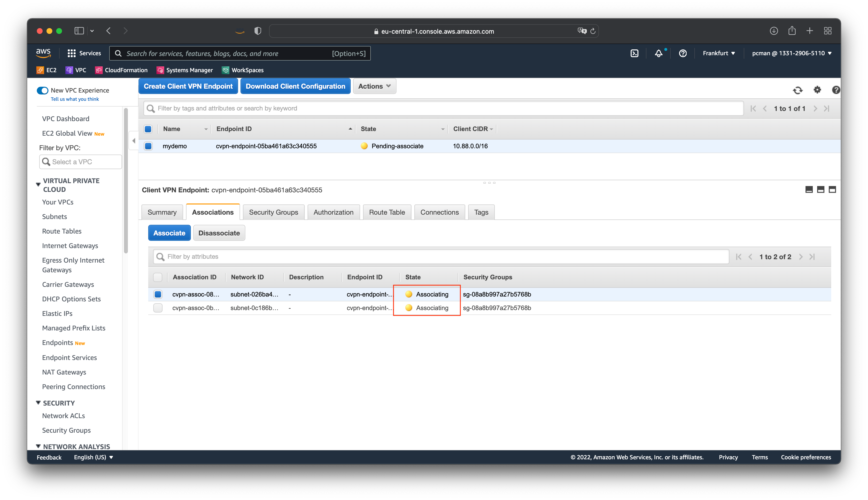
Task: Open Cookie preferences in footer
Action: click(x=806, y=457)
